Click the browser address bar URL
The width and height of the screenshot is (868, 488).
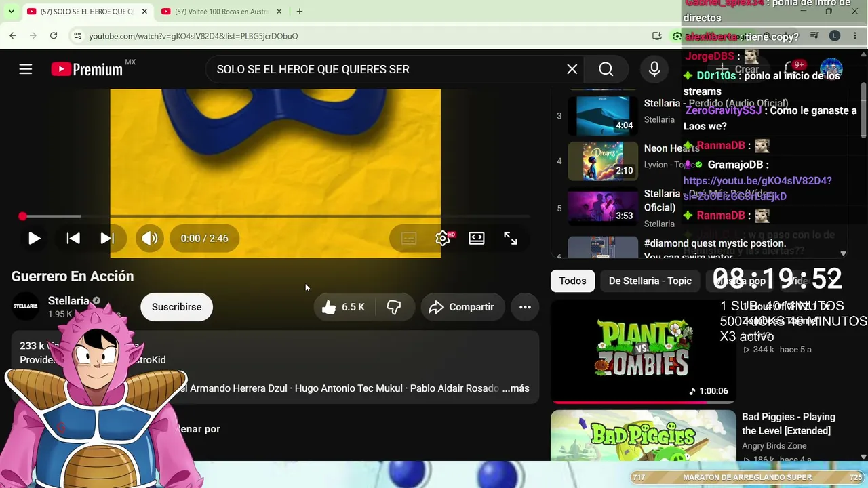click(193, 36)
